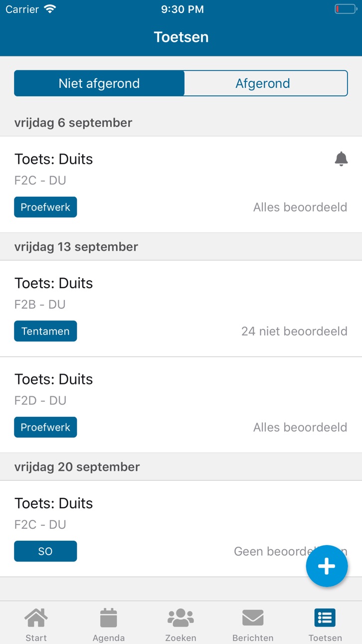The image size is (362, 644).
Task: Switch to the Afgerond segment
Action: (266, 83)
